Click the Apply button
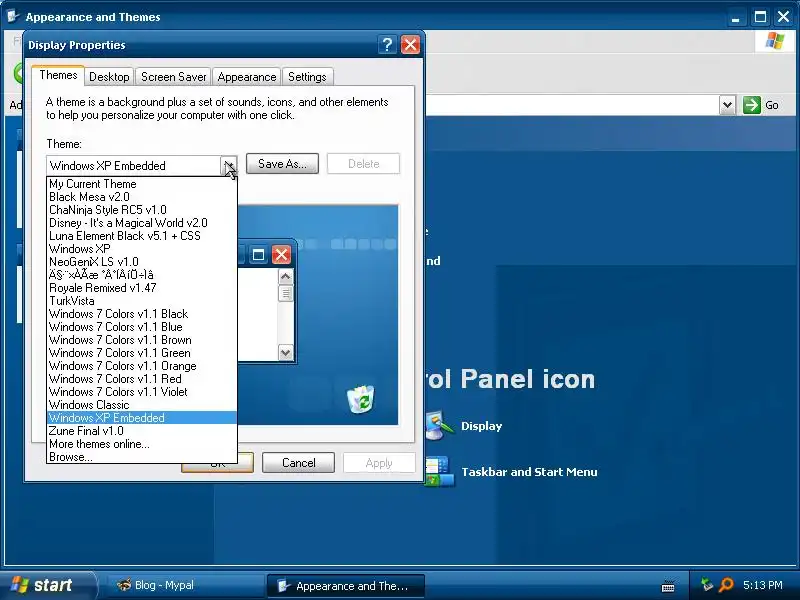800x600 pixels. pos(379,463)
